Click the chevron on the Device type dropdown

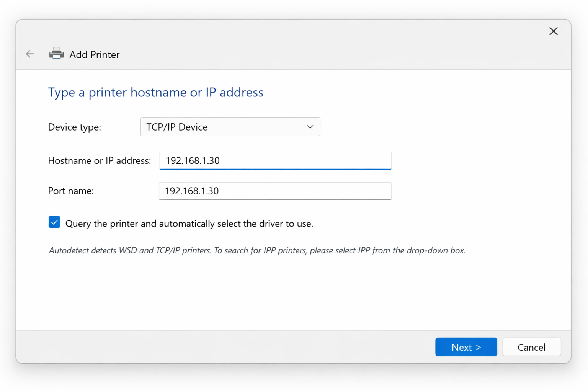click(x=309, y=127)
